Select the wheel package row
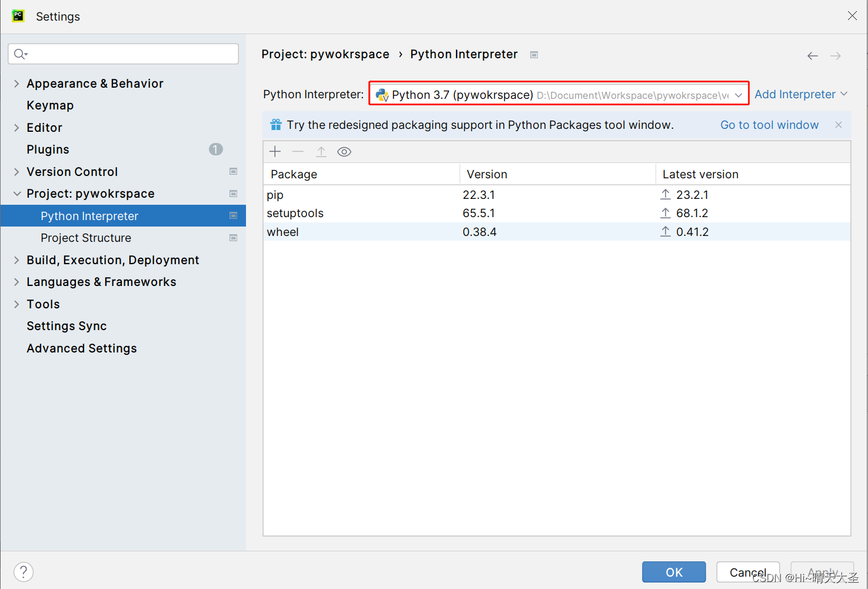The image size is (868, 589). tap(557, 232)
